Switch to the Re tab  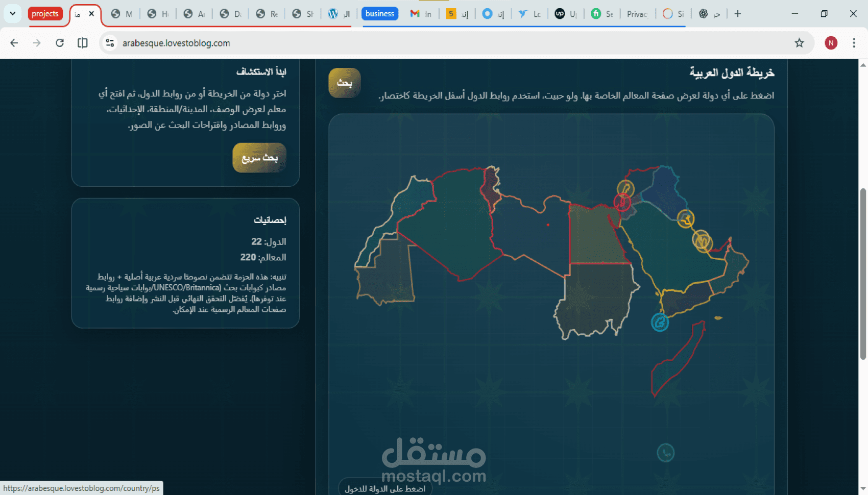267,14
